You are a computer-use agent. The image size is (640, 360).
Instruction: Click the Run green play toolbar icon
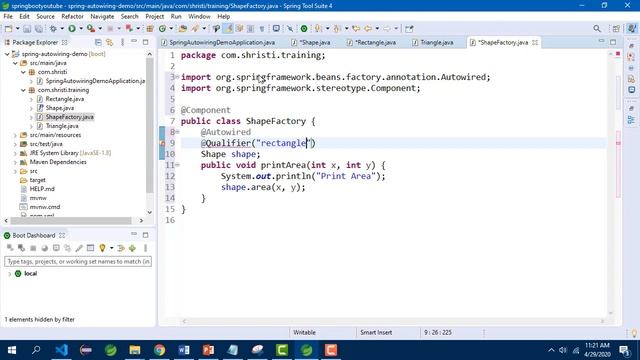[x=72, y=29]
